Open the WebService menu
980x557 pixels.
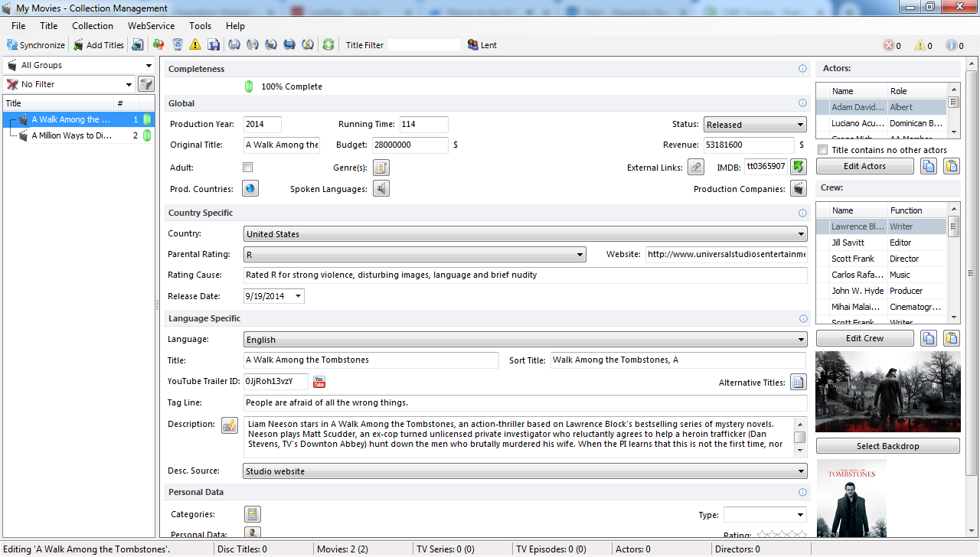151,26
